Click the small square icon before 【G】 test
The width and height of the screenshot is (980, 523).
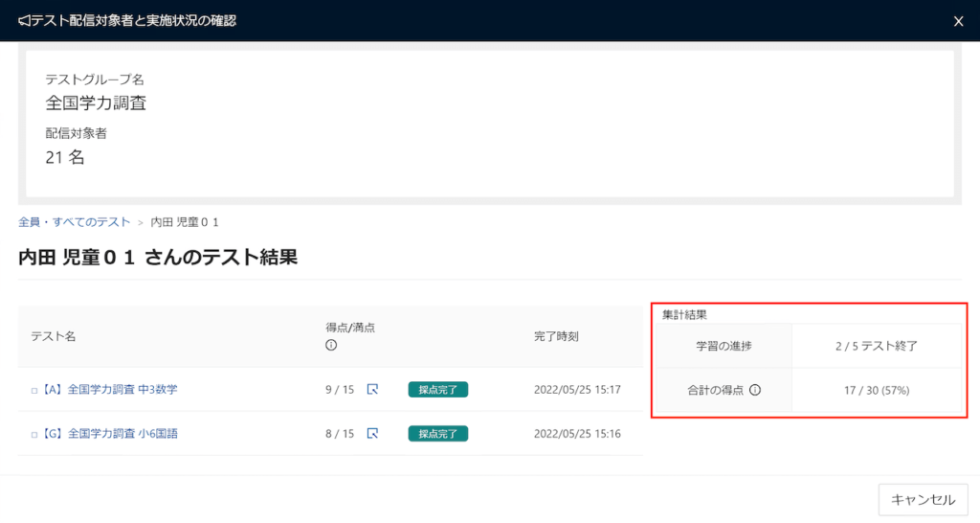click(x=34, y=434)
